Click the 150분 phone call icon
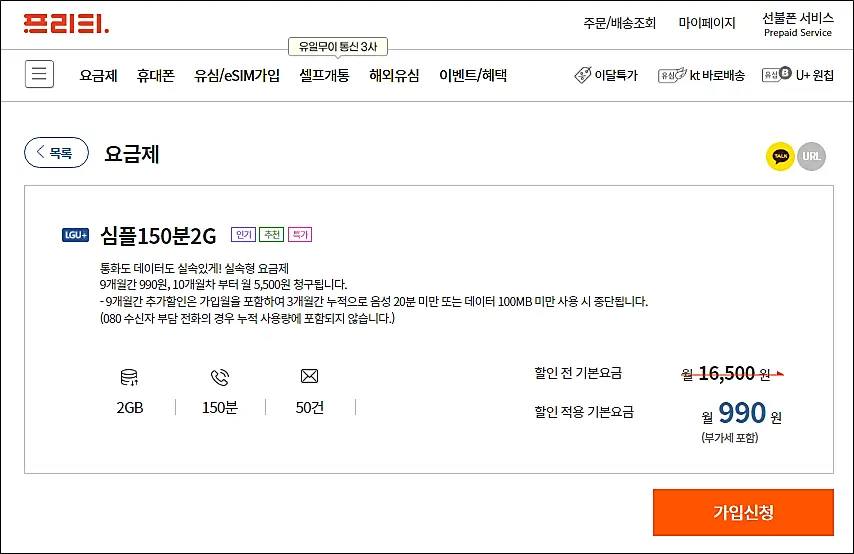Screen dimensions: 854x554 (x=219, y=377)
